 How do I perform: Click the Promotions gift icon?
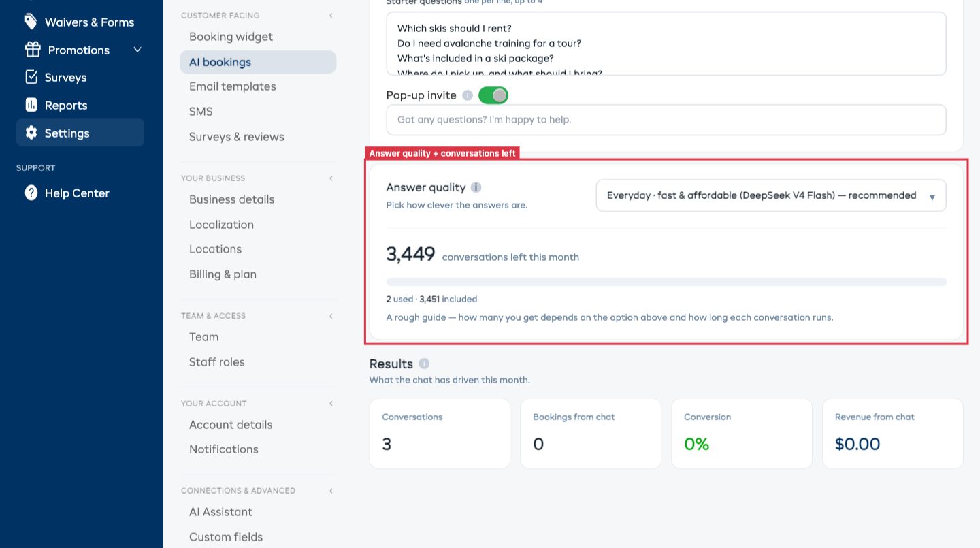click(x=33, y=50)
